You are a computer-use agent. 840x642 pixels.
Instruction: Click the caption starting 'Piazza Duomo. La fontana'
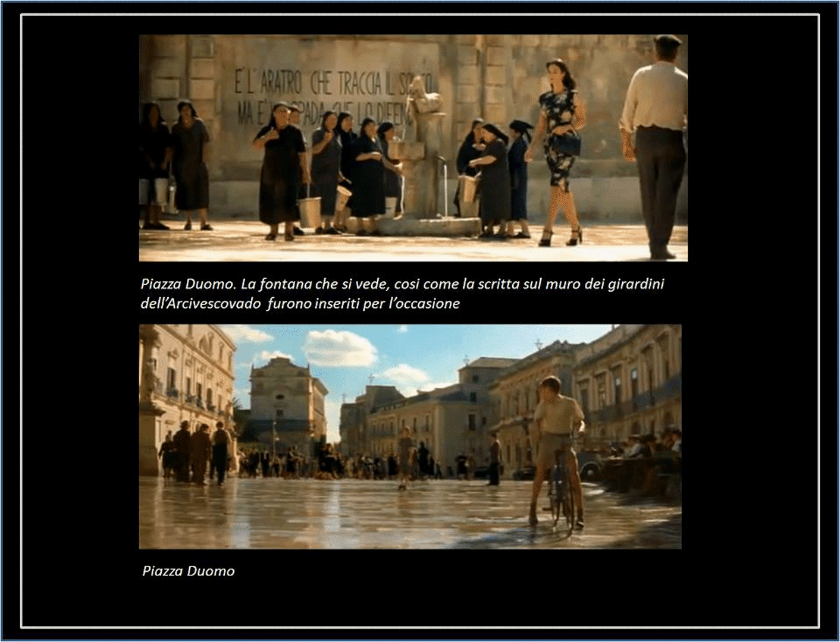pyautogui.click(x=403, y=293)
